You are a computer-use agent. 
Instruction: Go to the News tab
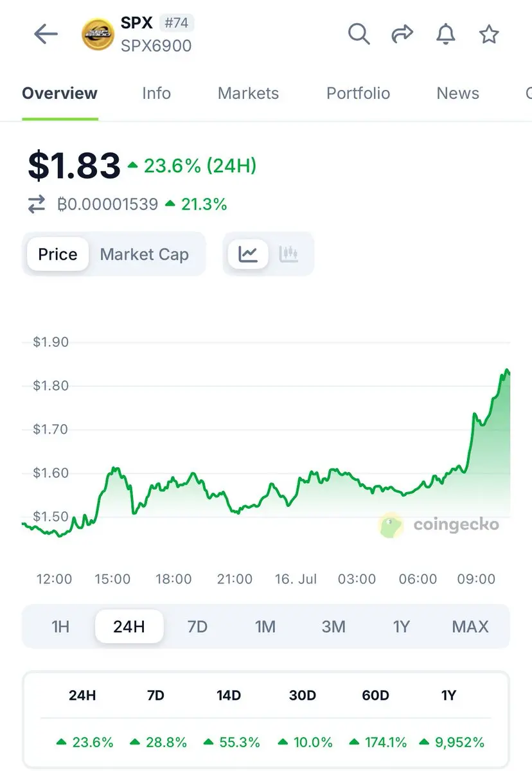[457, 93]
